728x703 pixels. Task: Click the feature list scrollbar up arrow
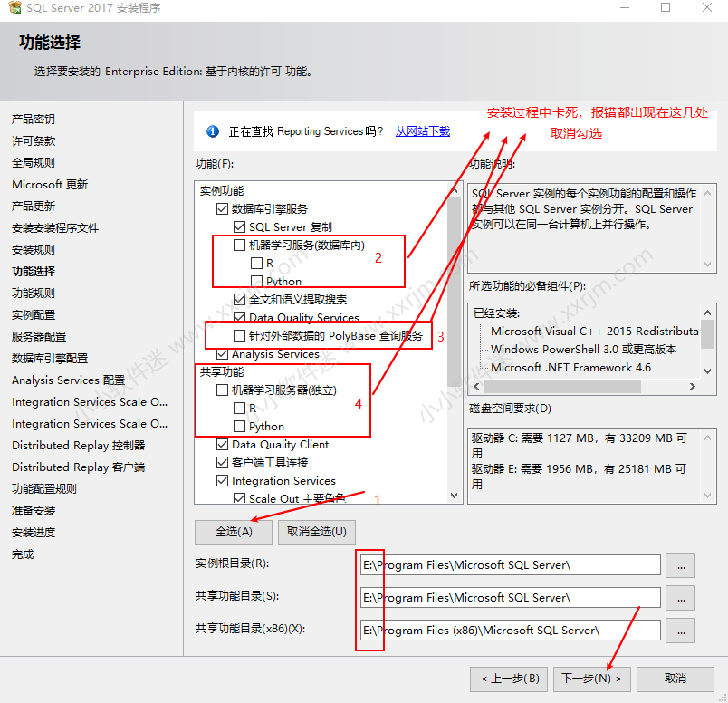455,190
